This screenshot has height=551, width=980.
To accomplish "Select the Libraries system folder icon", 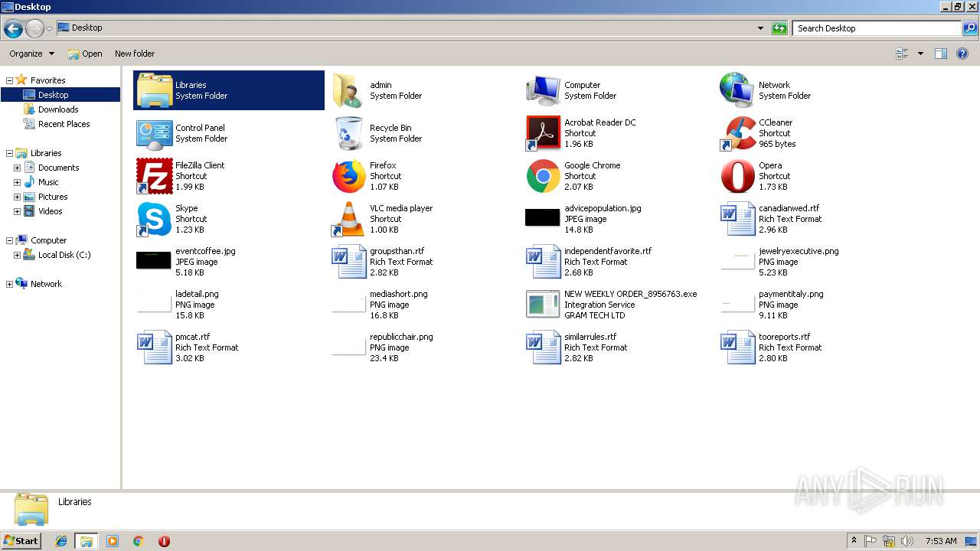I will 154,90.
